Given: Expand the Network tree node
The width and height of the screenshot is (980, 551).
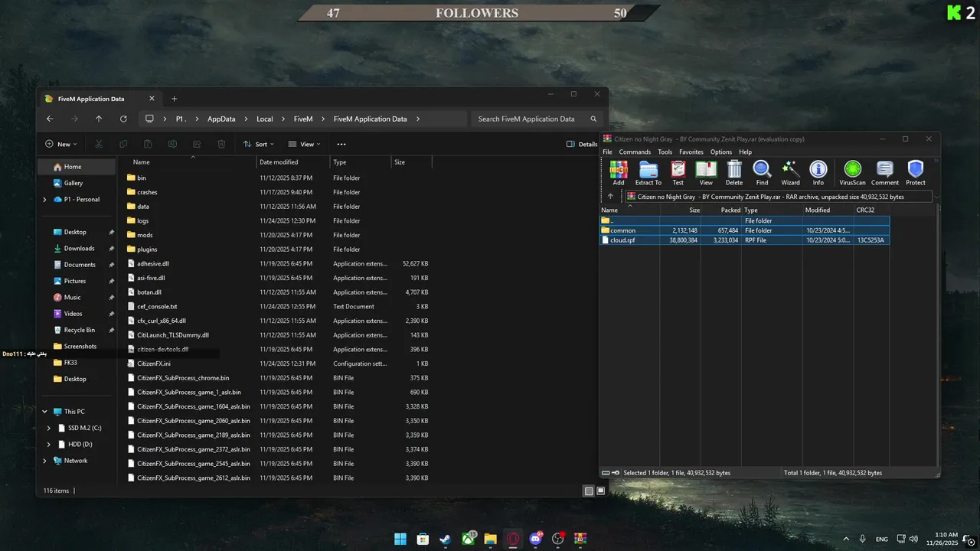Looking at the screenshot, I should 44,461.
